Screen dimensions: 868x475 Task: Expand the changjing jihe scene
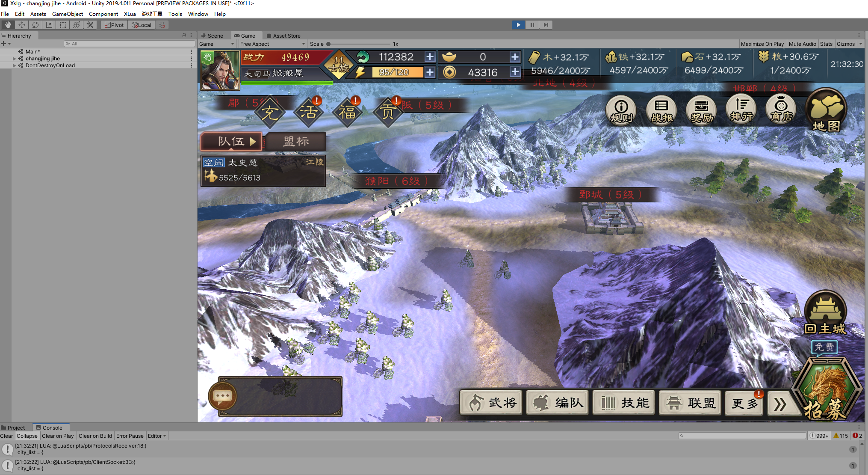[x=14, y=59]
